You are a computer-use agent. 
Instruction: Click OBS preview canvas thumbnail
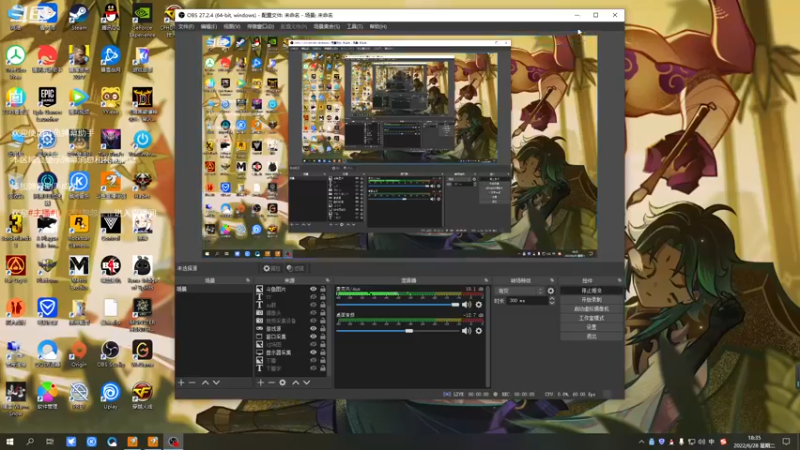(399, 146)
